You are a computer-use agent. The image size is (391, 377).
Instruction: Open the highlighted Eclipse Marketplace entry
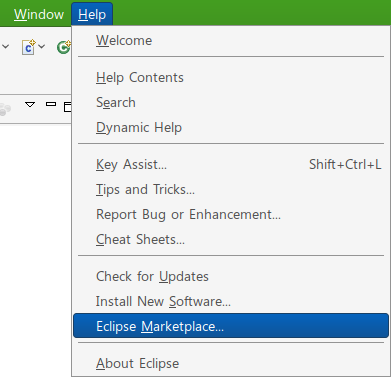231,326
